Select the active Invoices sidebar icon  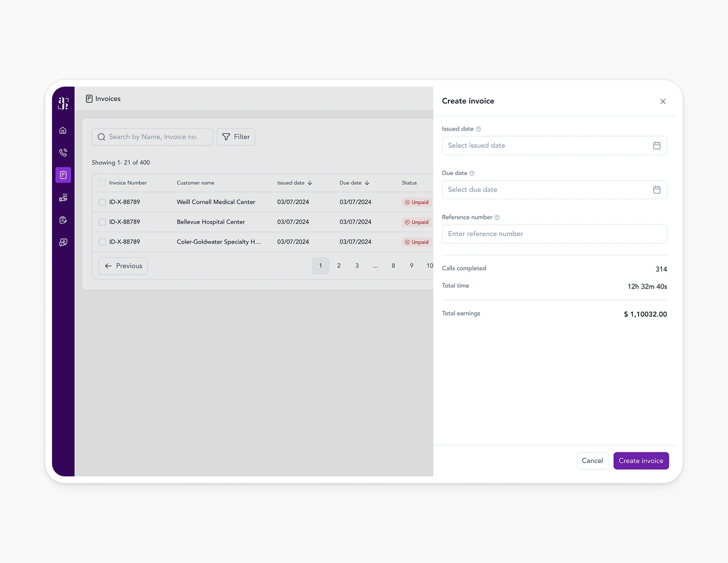point(63,175)
